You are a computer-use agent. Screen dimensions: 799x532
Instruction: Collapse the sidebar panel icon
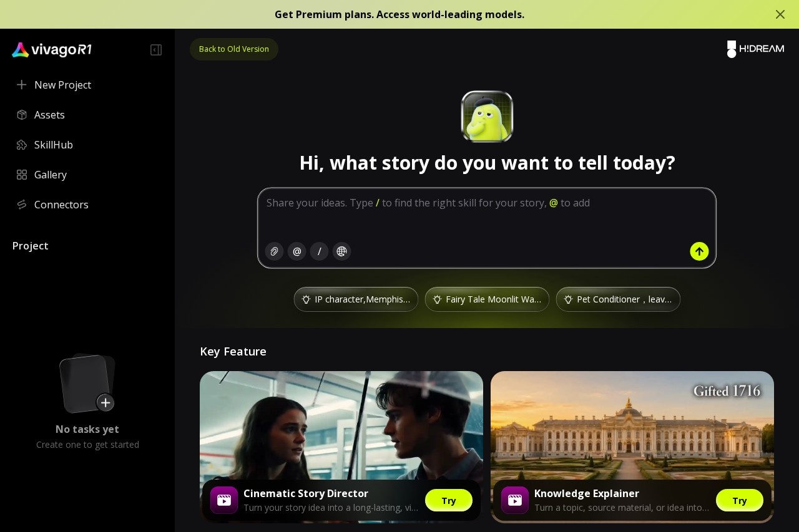(x=156, y=50)
